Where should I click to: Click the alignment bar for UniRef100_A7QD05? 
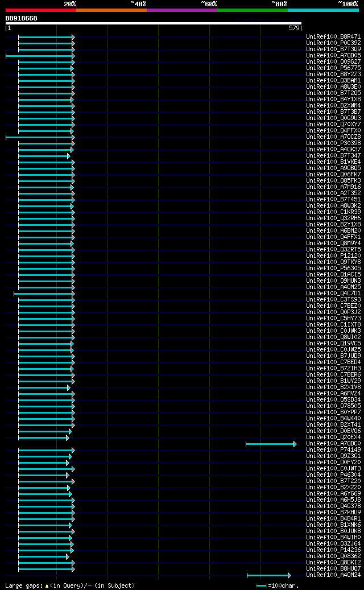(x=40, y=56)
